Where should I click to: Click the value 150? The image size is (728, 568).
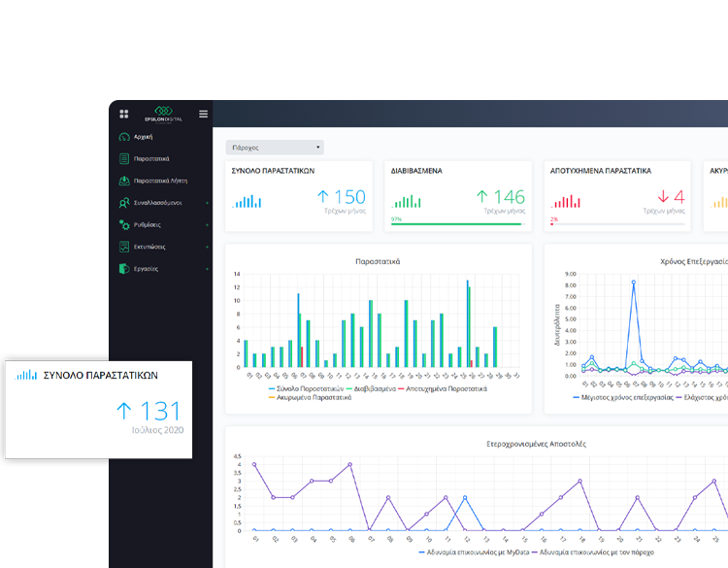point(349,197)
